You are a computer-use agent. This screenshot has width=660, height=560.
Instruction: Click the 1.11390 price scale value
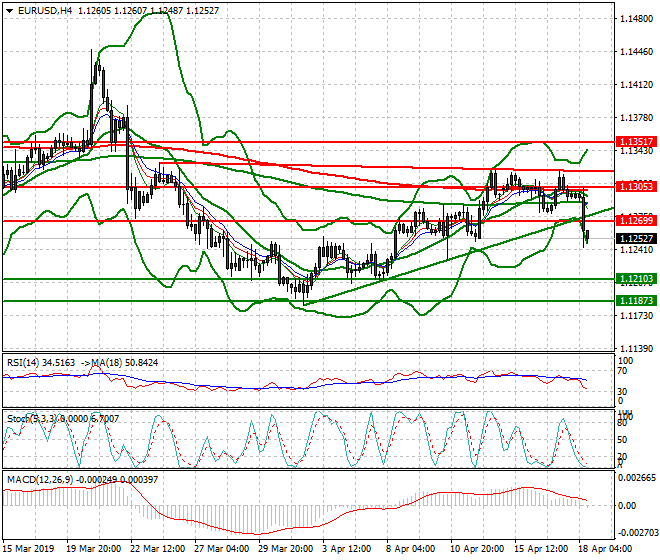point(637,349)
